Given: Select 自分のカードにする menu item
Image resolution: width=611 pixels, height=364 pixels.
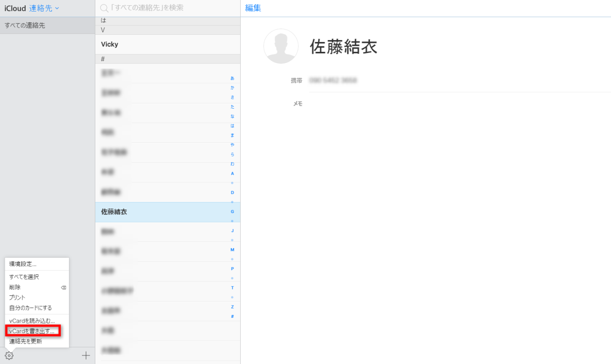Looking at the screenshot, I should click(37, 308).
